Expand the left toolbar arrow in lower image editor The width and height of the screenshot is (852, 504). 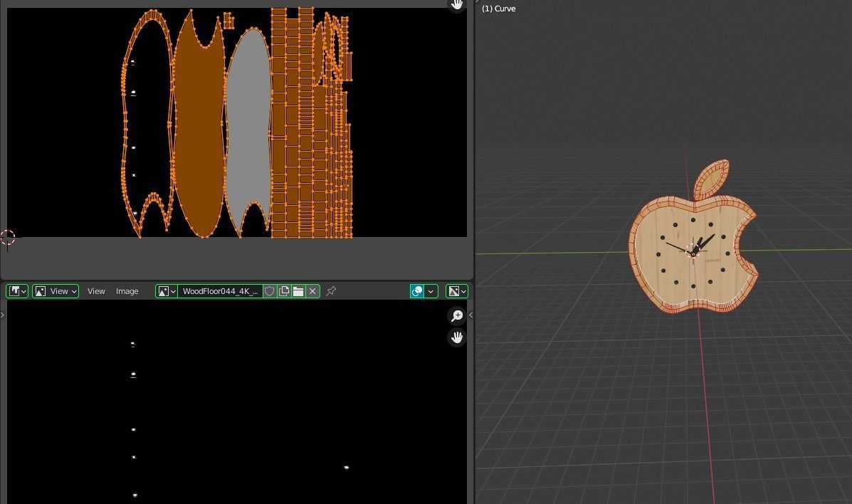[x=3, y=315]
